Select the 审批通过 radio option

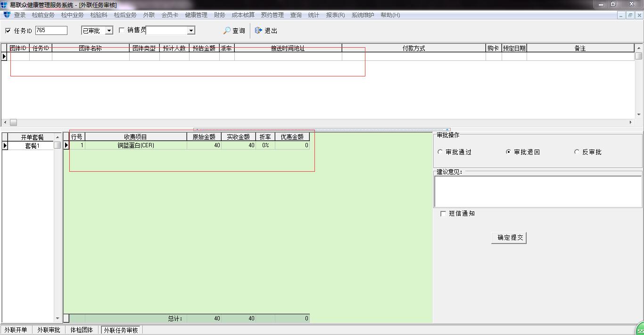coord(440,152)
